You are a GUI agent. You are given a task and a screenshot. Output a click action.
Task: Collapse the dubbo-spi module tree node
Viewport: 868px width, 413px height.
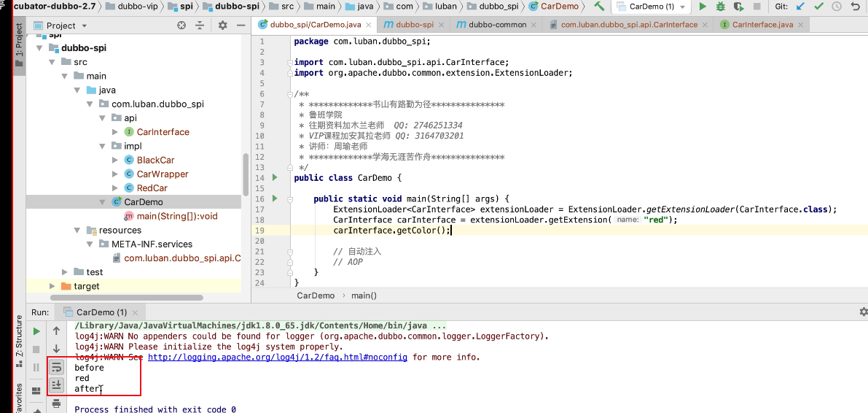click(x=39, y=48)
